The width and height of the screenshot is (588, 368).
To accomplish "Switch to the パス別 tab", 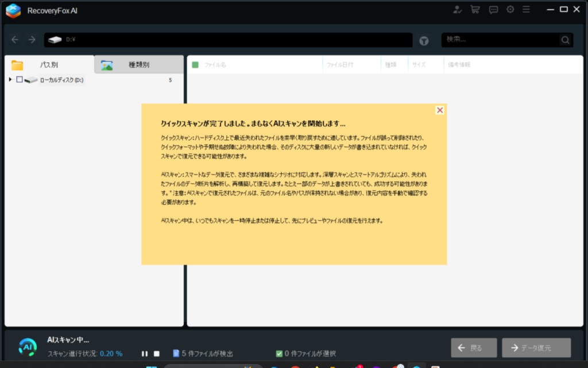I will [x=49, y=64].
